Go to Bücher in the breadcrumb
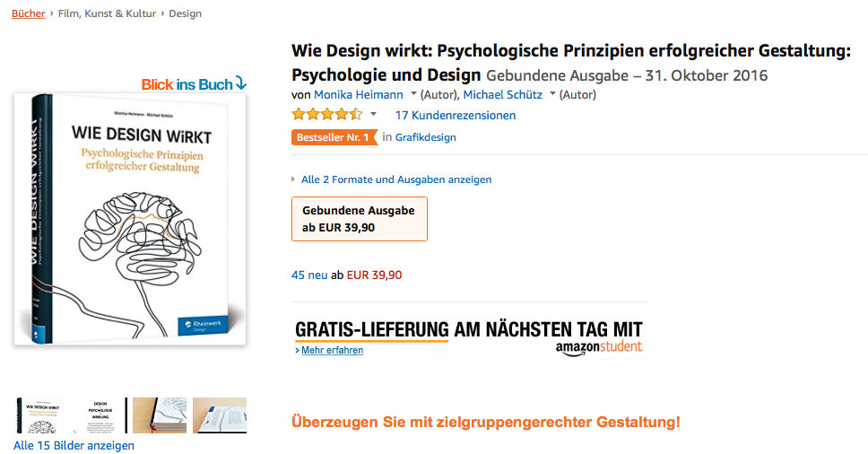 coord(28,13)
